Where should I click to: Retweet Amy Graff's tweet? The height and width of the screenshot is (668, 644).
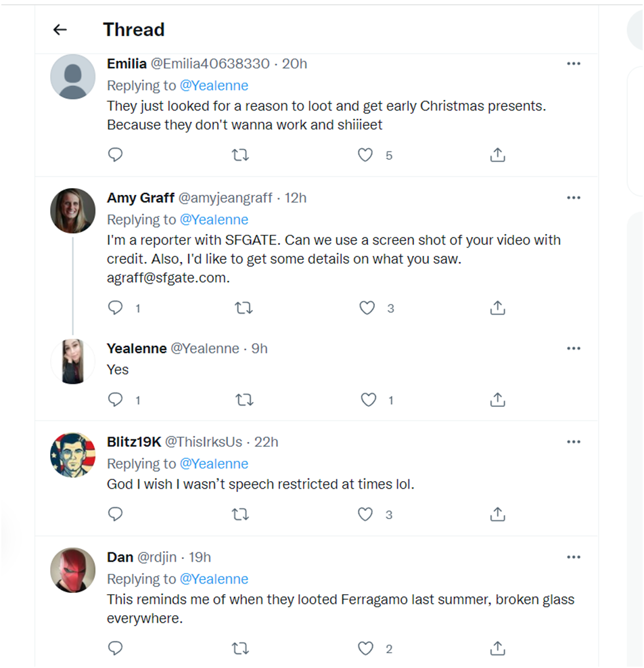tap(244, 309)
